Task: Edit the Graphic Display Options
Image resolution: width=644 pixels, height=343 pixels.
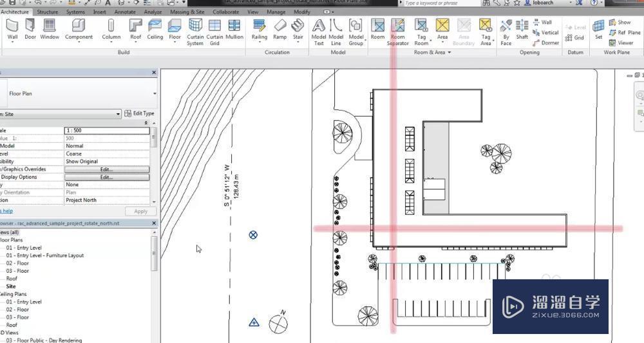Action: tap(107, 177)
